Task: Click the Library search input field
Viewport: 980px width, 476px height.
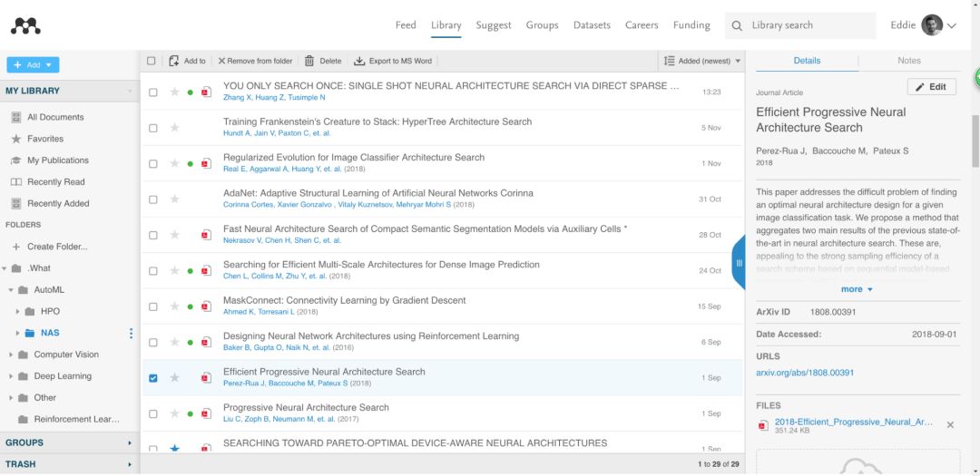Action: pyautogui.click(x=797, y=25)
